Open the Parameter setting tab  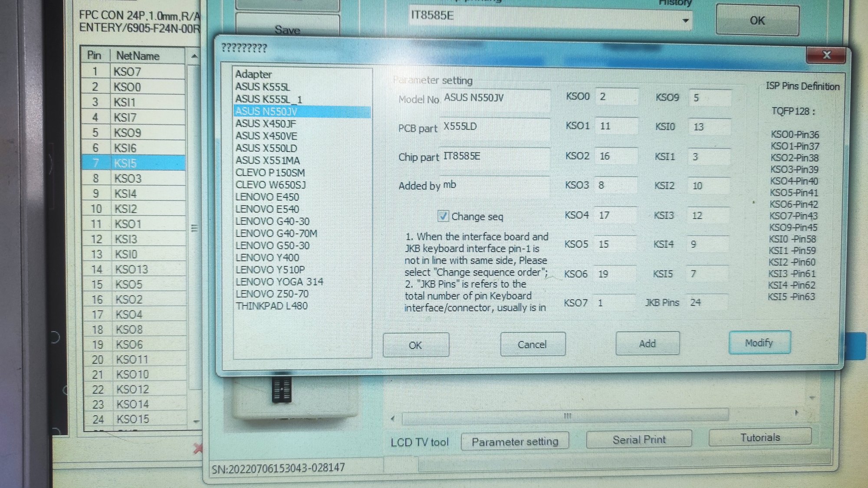(x=515, y=441)
